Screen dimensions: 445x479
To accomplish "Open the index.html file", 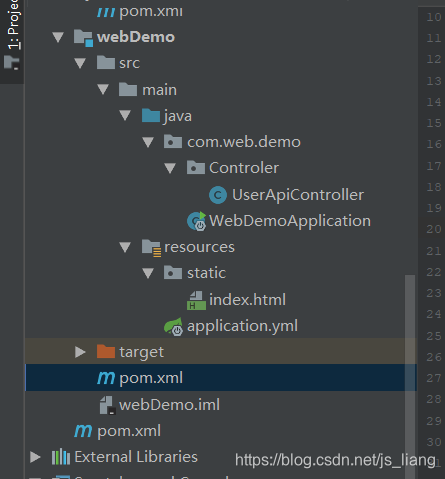I will (247, 300).
